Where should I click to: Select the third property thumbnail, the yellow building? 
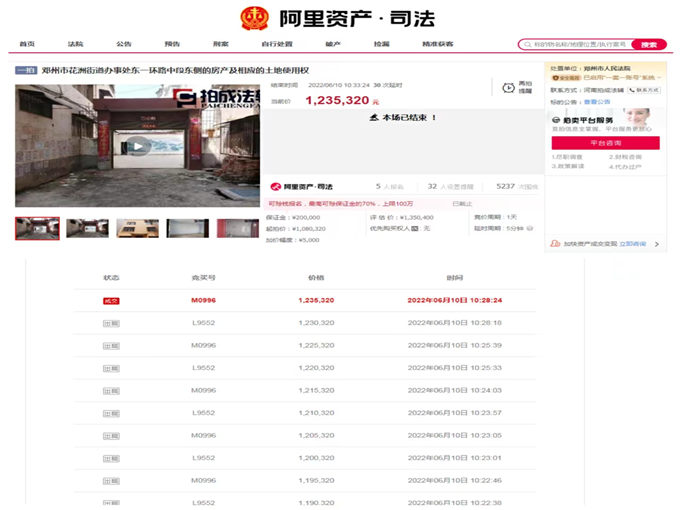click(137, 228)
